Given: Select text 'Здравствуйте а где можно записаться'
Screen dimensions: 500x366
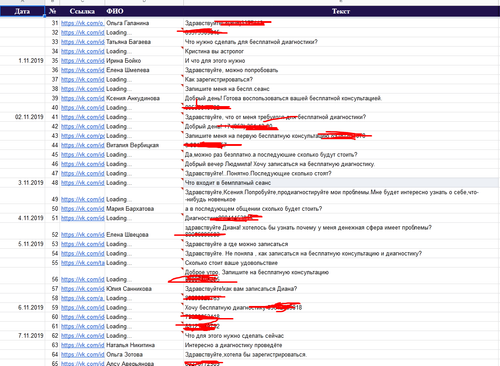Looking at the screenshot, I should pos(236,244).
